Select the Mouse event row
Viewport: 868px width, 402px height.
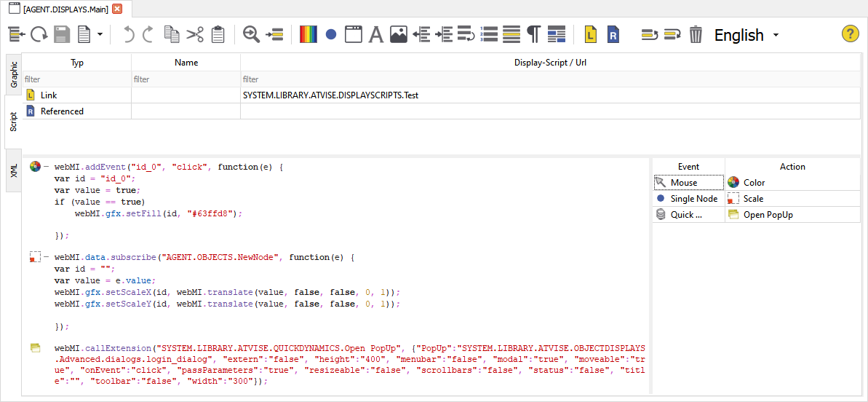coord(688,182)
